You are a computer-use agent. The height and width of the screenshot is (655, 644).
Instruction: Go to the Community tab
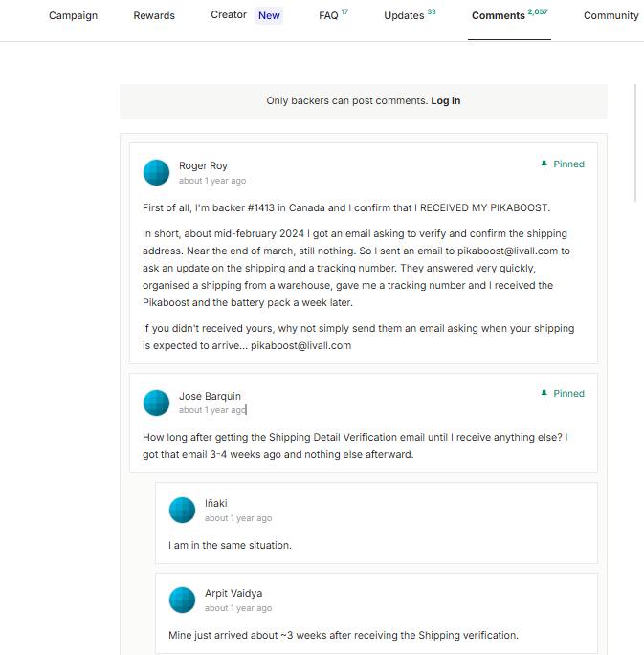(x=611, y=15)
